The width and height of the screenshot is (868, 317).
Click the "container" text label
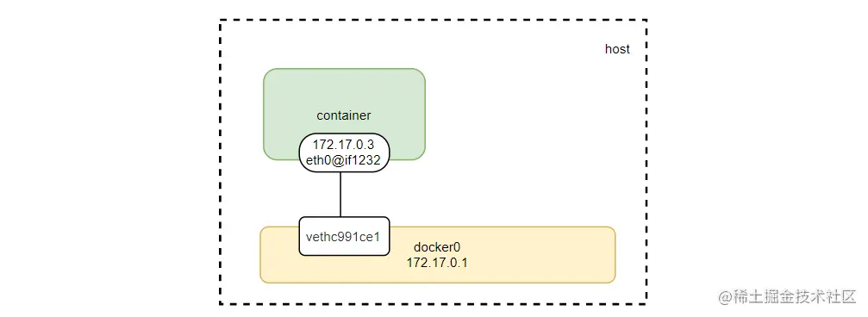pyautogui.click(x=343, y=115)
